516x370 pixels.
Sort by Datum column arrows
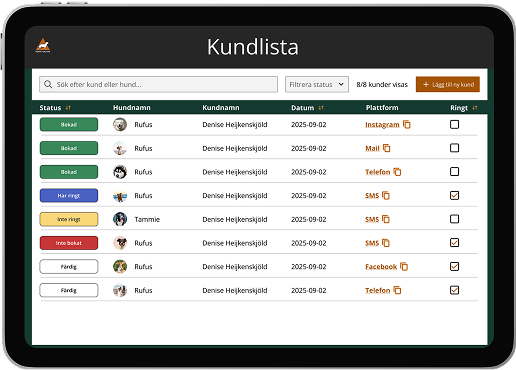tap(321, 108)
